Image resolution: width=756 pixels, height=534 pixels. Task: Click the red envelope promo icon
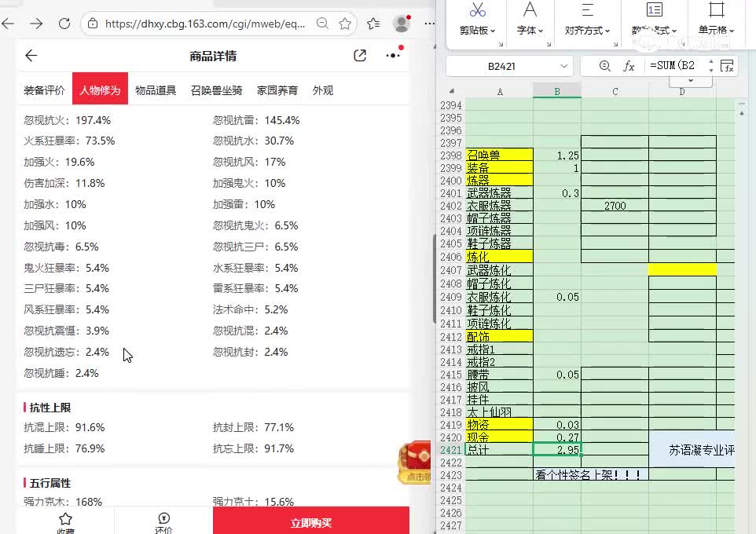pos(414,462)
